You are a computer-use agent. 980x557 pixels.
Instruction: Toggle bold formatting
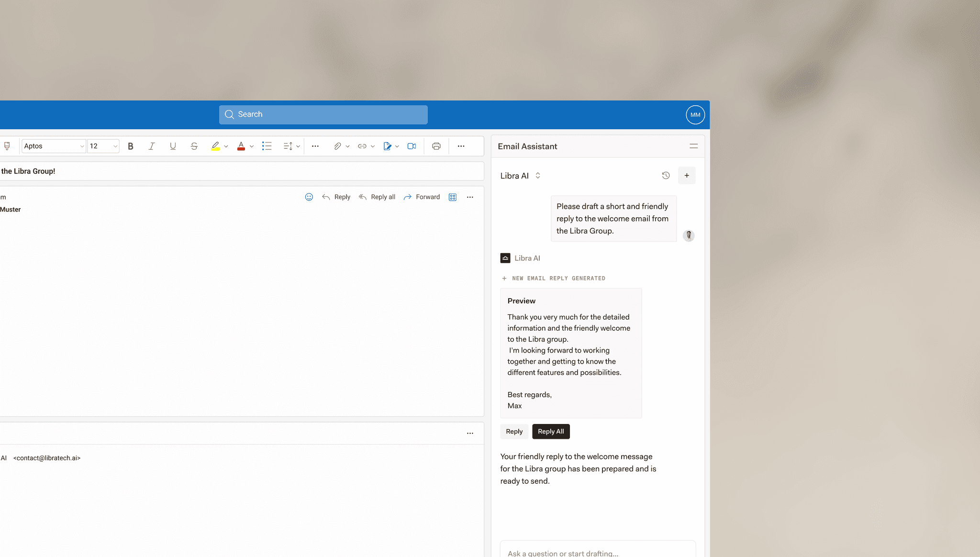[x=131, y=146]
